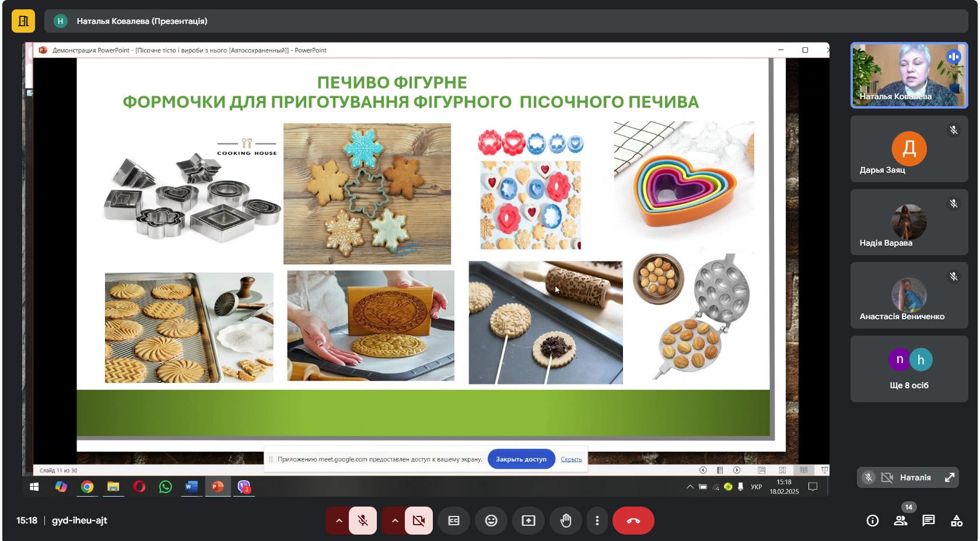Open the Ще 8 осіб tile
980x541 pixels.
908,369
